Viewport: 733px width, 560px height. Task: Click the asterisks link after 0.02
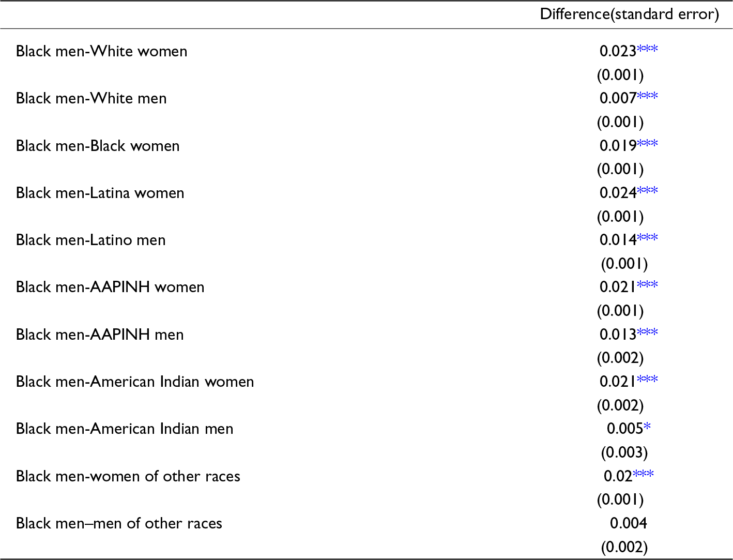[x=643, y=474]
